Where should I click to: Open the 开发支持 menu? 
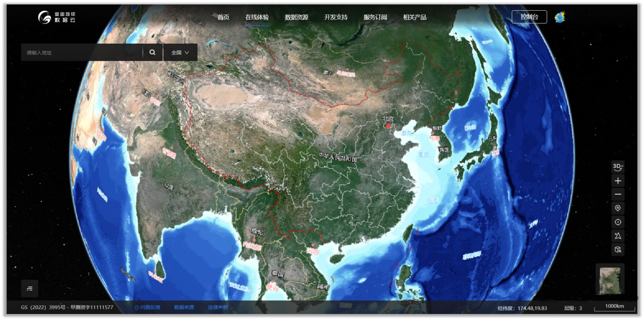[x=336, y=17]
